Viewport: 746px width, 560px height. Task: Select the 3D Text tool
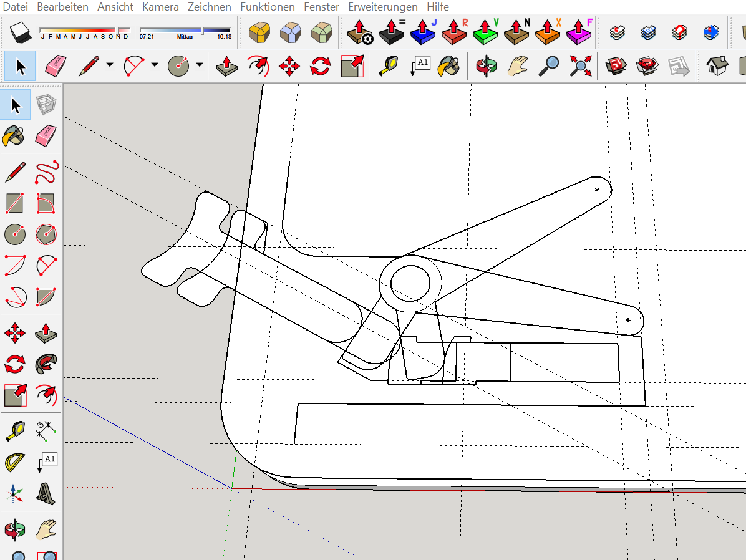tap(46, 493)
